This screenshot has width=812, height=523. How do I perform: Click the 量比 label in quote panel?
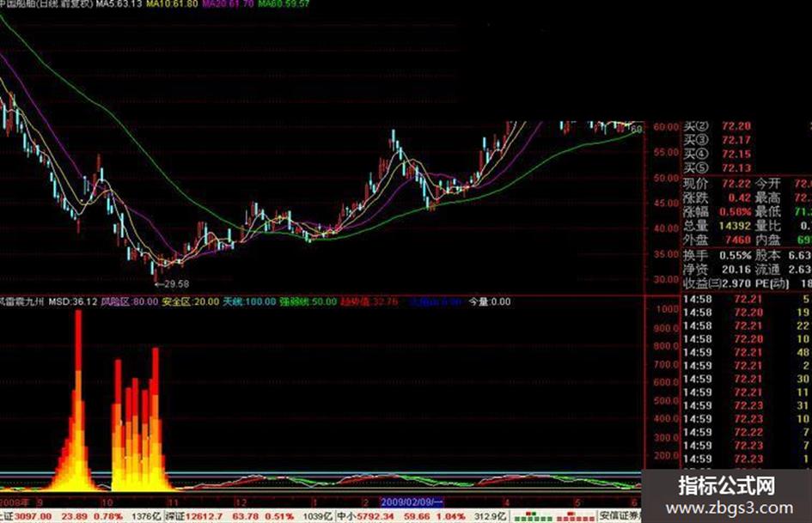[x=767, y=226]
